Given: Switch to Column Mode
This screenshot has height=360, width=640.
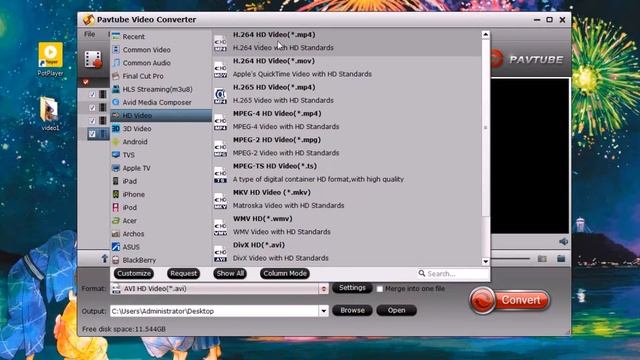Looking at the screenshot, I should (285, 273).
